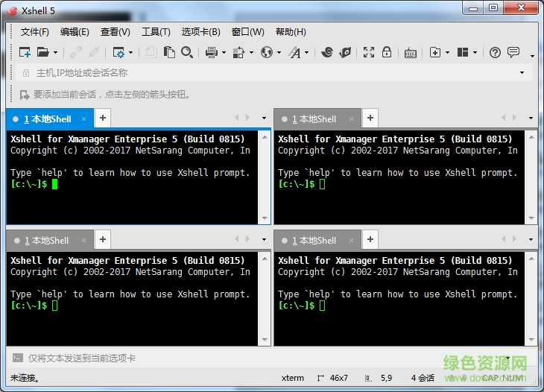Expand the new tab transfer dropdown arrow
This screenshot has height=392, width=544.
(x=447, y=53)
